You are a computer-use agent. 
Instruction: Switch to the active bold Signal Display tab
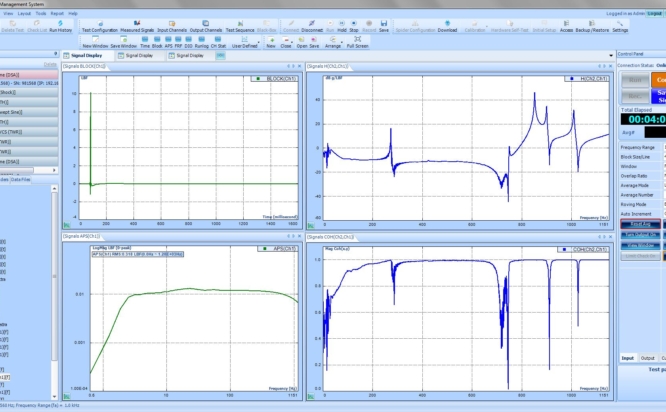click(87, 56)
